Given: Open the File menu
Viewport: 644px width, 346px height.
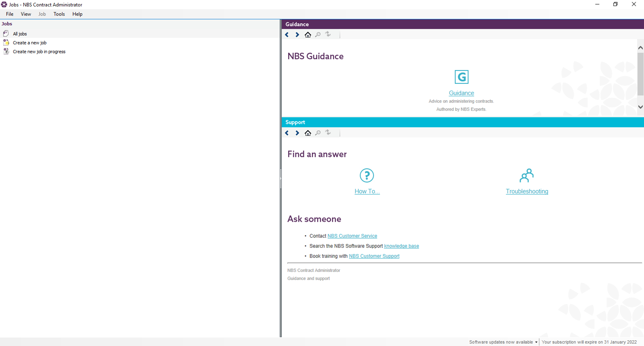Looking at the screenshot, I should click(x=10, y=14).
